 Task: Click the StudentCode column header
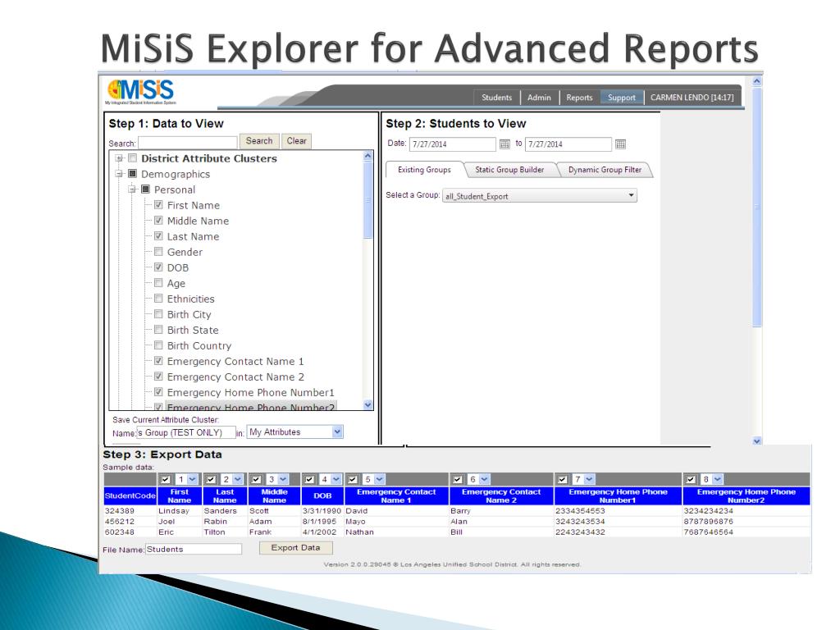coord(130,495)
